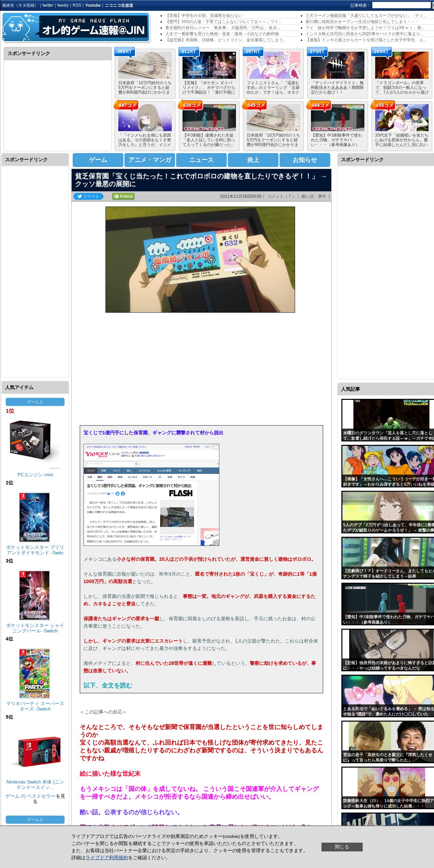Open the ライブドア利用規約 link in banner
The height and width of the screenshot is (868, 434).
tap(107, 858)
